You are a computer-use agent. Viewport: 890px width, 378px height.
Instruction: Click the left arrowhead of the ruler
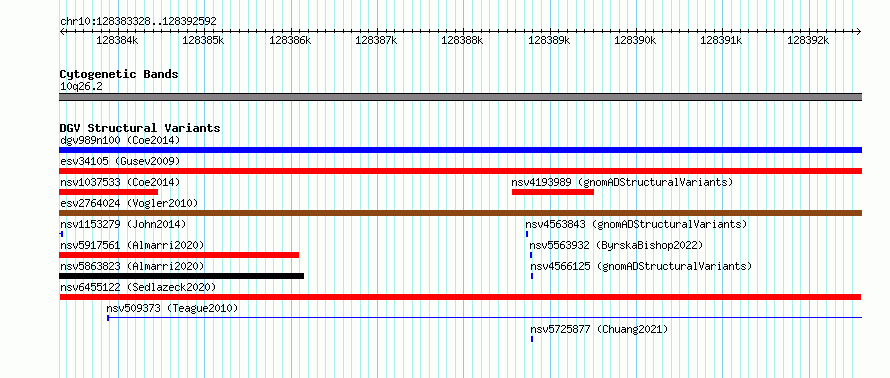(62, 32)
